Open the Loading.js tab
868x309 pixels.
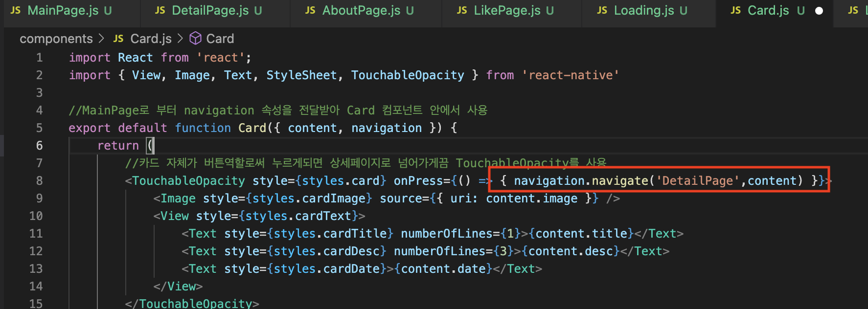tap(643, 11)
